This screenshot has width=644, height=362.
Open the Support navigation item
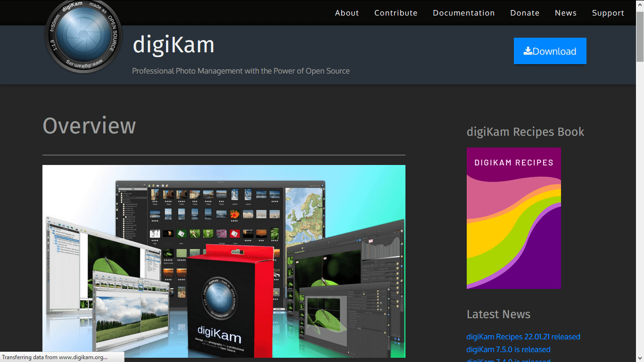coord(608,13)
